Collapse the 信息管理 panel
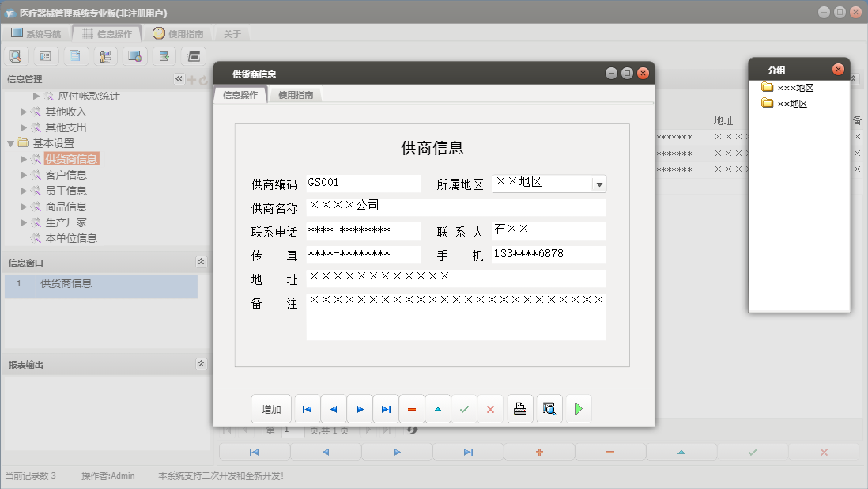868x489 pixels. [178, 78]
